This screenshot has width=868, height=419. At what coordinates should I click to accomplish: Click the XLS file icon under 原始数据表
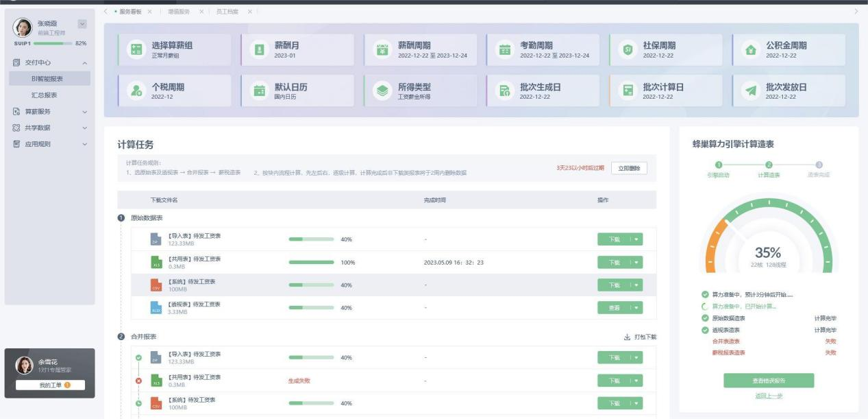click(156, 262)
